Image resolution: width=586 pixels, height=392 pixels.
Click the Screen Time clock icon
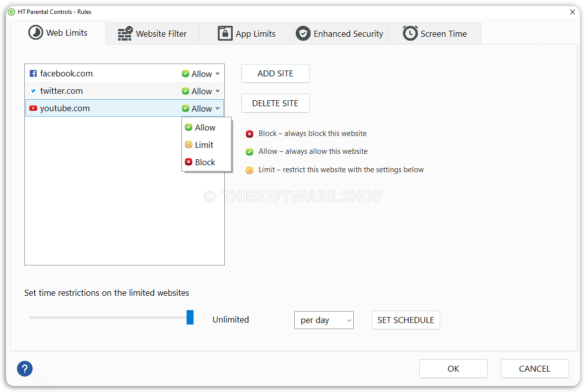(x=410, y=33)
